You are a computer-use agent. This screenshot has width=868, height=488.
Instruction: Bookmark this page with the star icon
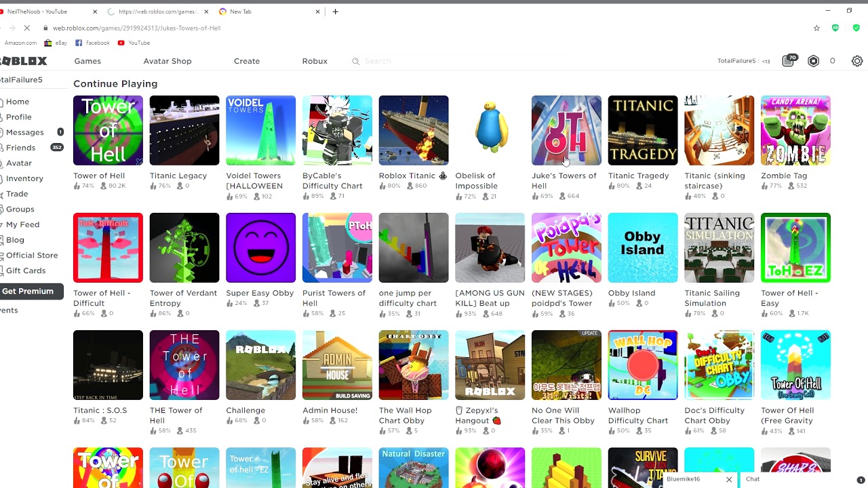(x=816, y=28)
